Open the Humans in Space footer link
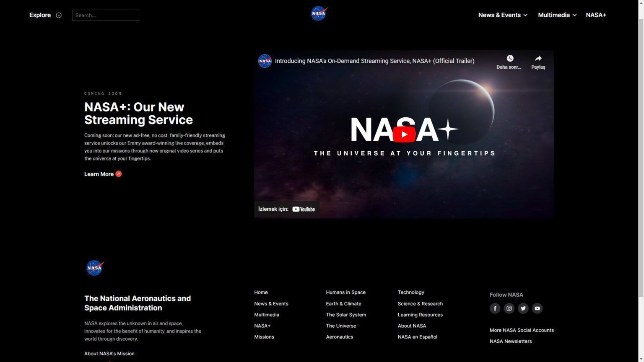Image resolution: width=644 pixels, height=362 pixels. click(345, 292)
